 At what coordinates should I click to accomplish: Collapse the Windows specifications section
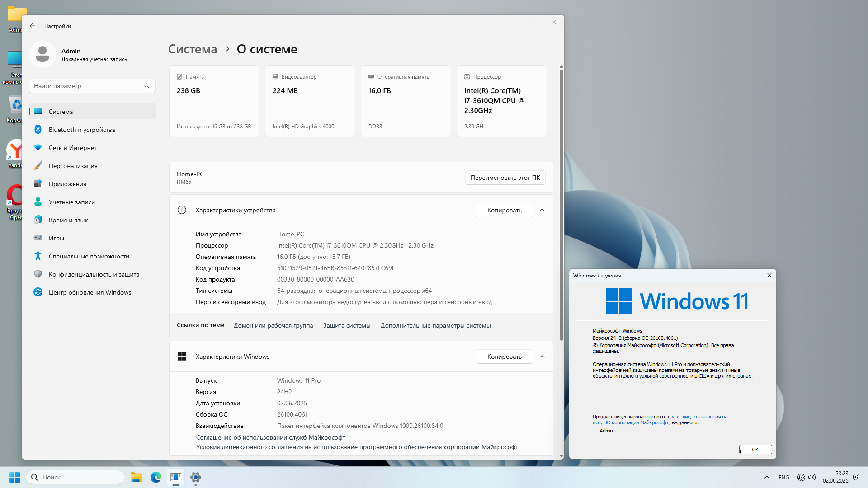point(542,357)
